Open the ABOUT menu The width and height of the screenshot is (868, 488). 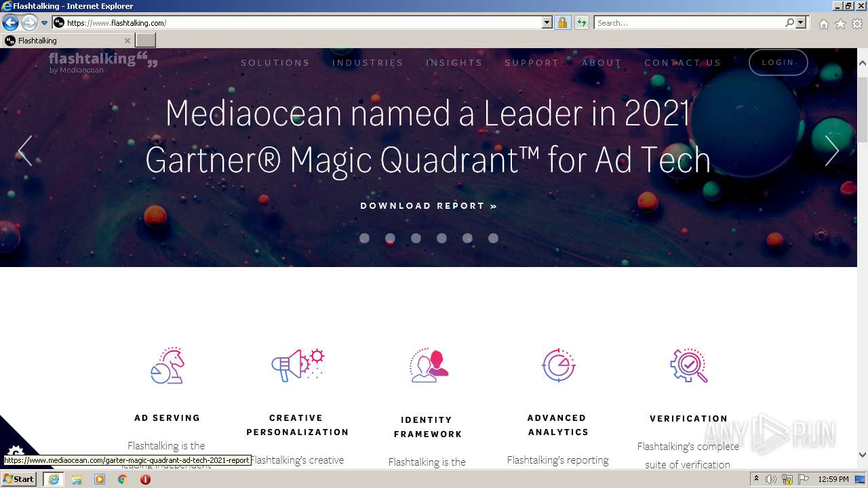click(x=601, y=62)
